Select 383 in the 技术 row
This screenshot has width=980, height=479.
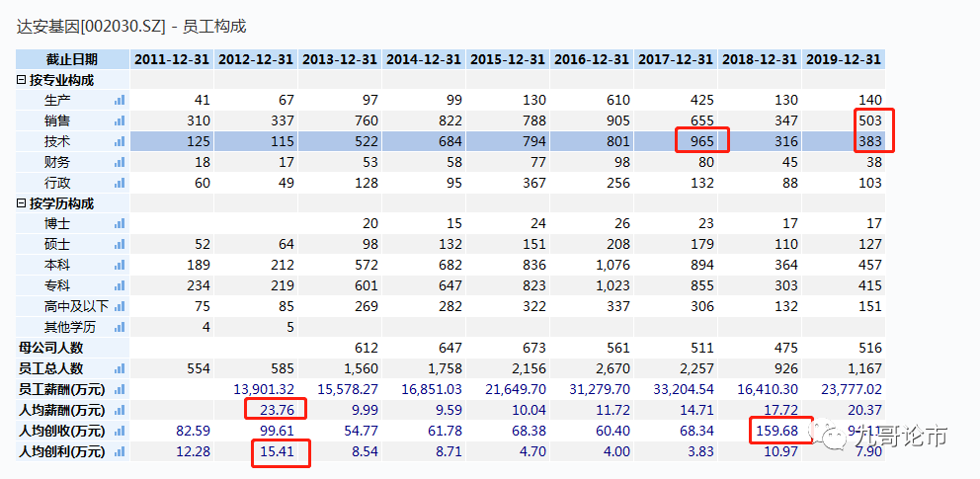click(870, 142)
